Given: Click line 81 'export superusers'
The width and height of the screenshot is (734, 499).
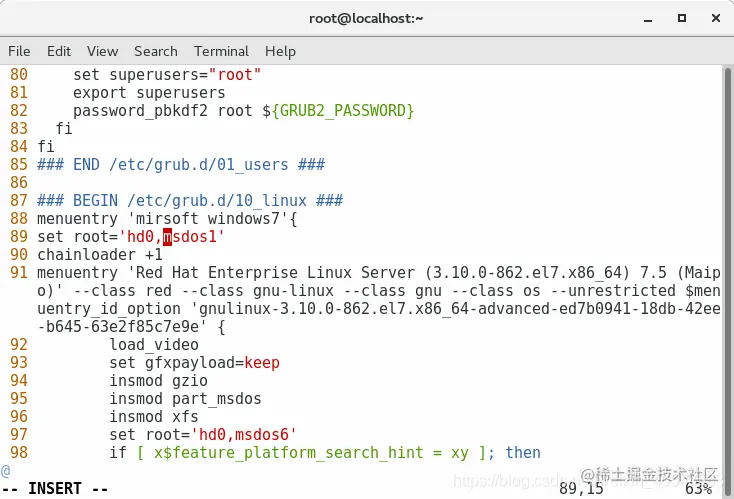Looking at the screenshot, I should coord(149,93).
